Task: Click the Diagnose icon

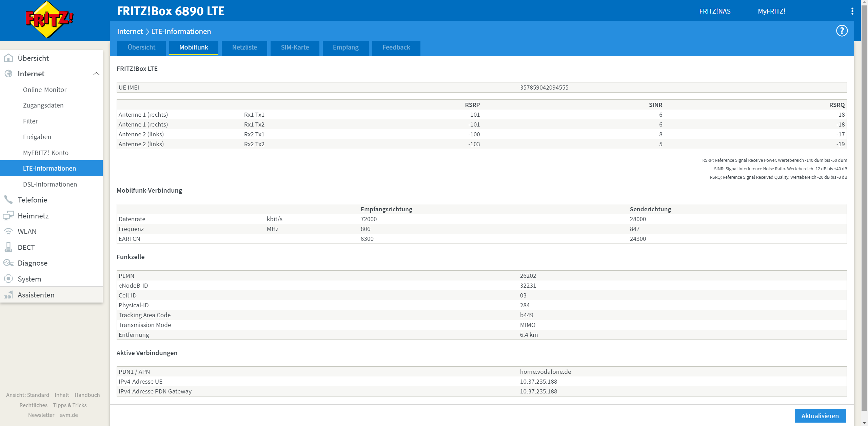Action: [8, 263]
